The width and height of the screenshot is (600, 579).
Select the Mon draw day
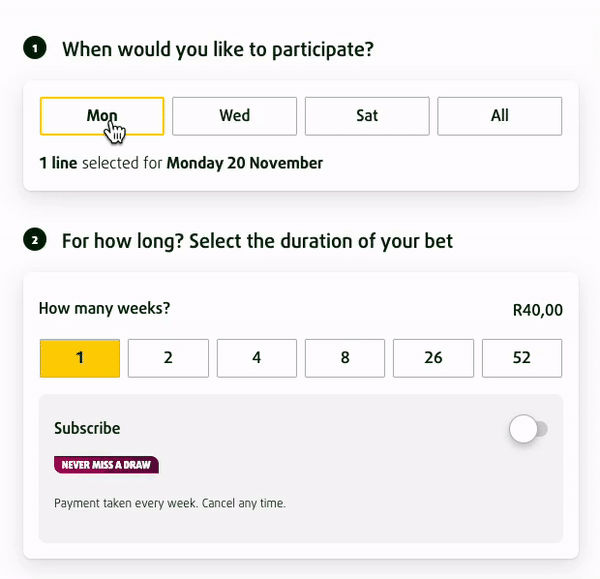101,116
